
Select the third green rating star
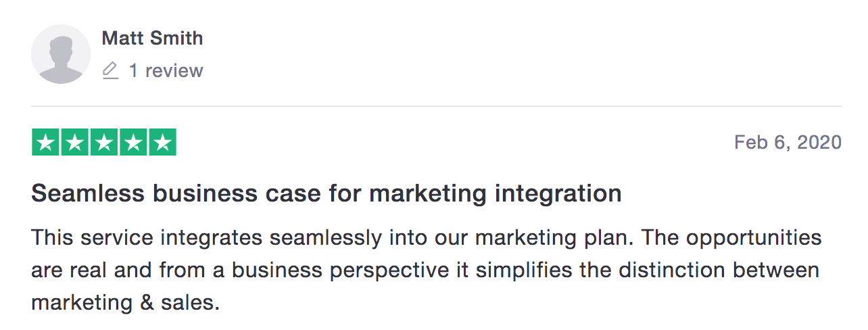[x=104, y=142]
